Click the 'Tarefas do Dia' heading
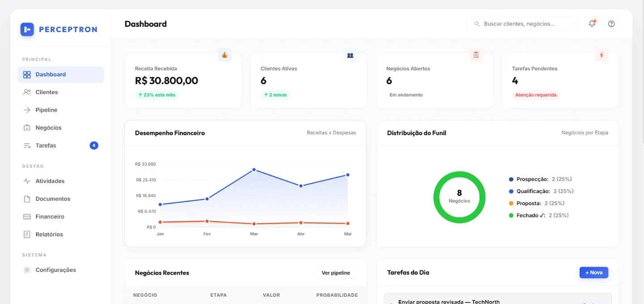 [x=408, y=272]
